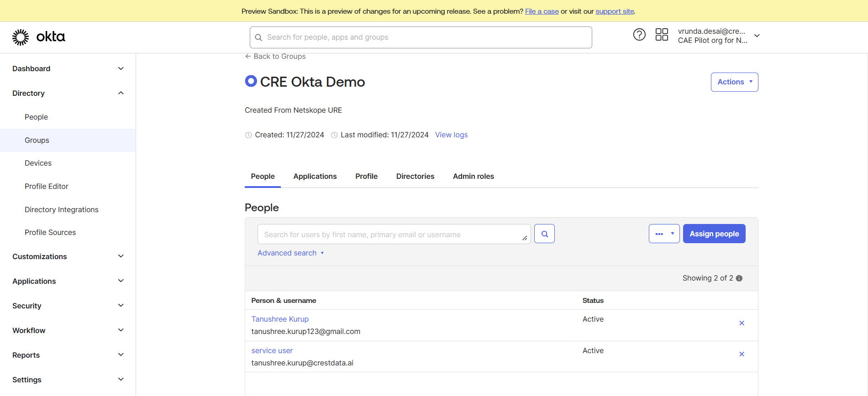
Task: Click the Person & username column header
Action: click(284, 301)
